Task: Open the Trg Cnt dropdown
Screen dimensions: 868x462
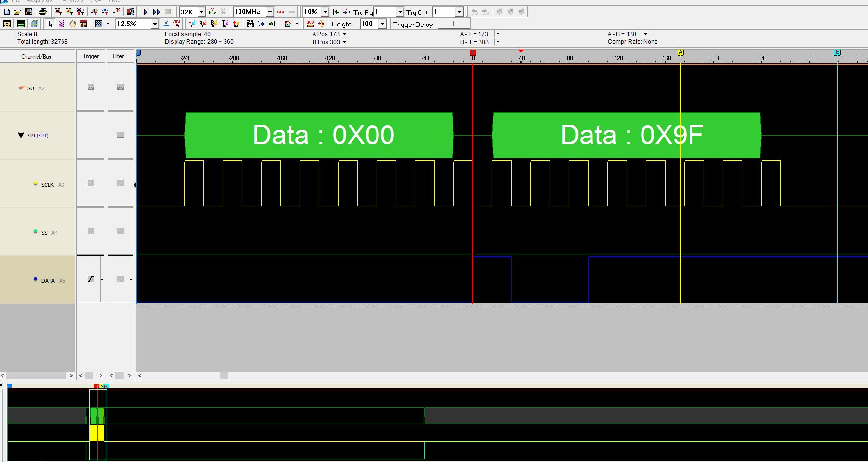Action: (459, 12)
